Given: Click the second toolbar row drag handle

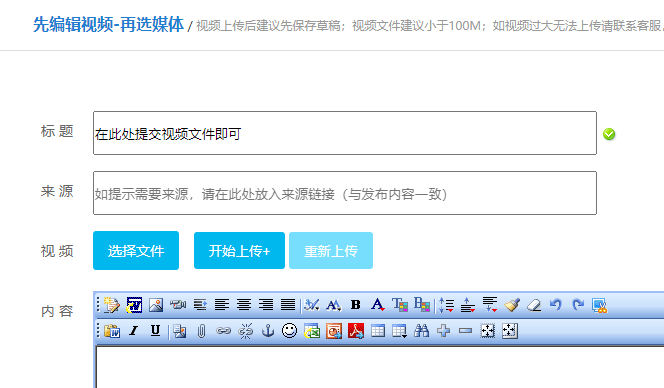Looking at the screenshot, I should click(98, 331).
